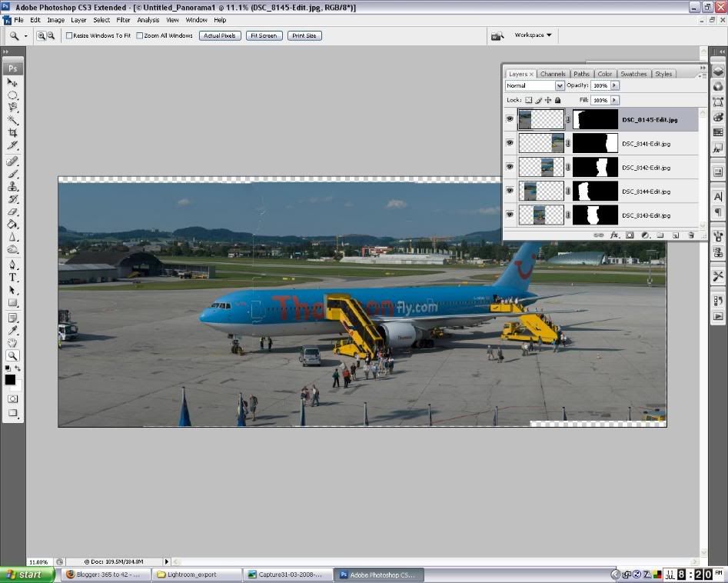Click Add layer style fx icon
Screen dimensions: 728x583
pyautogui.click(x=613, y=235)
